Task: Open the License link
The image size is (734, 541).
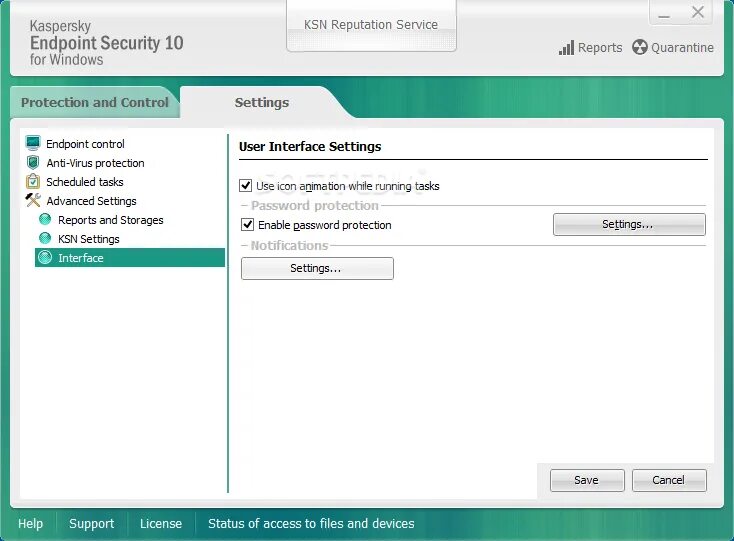Action: tap(161, 524)
